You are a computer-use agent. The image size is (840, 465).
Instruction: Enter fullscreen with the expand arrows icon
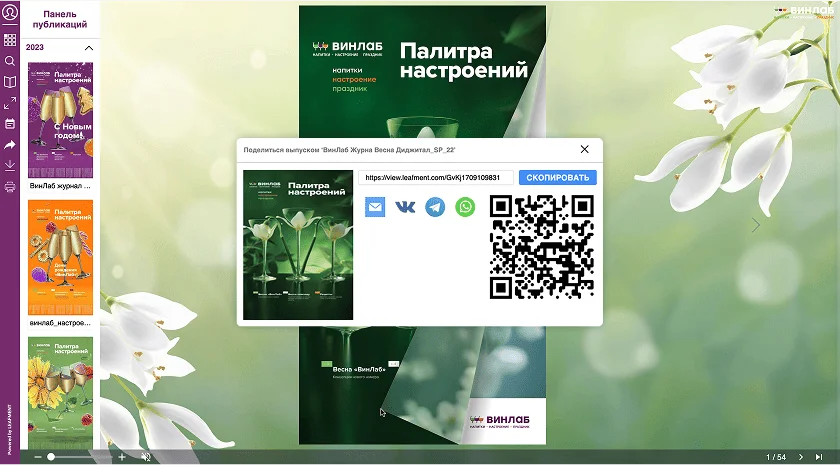coord(10,103)
